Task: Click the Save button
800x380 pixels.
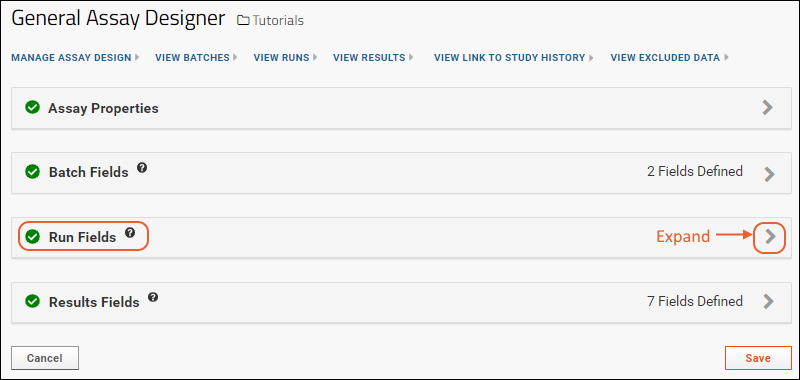Action: (x=758, y=358)
